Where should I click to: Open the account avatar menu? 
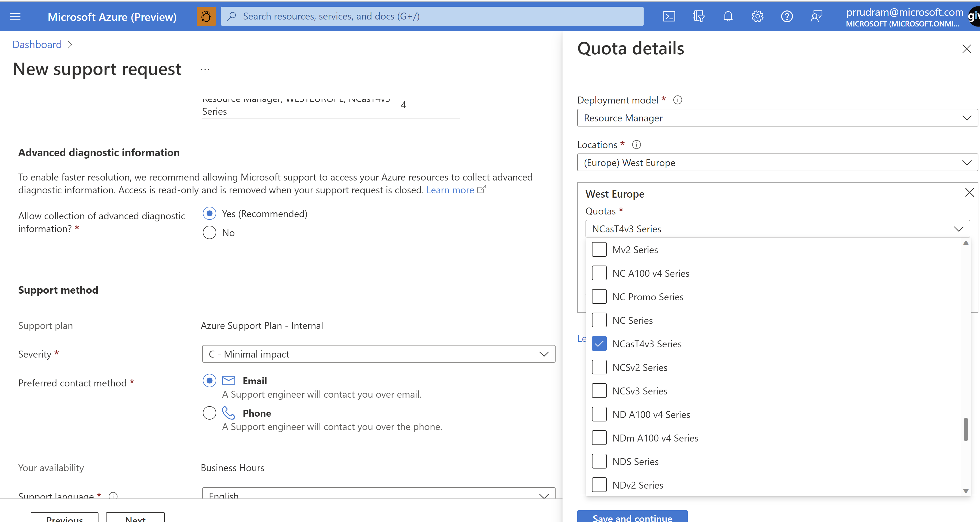(974, 16)
